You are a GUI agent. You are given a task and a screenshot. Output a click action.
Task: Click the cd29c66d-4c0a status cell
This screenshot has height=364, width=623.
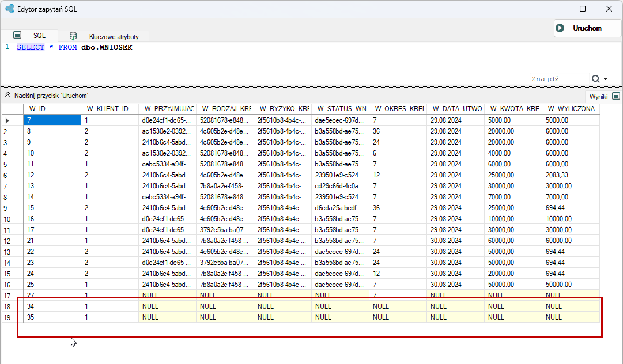340,186
